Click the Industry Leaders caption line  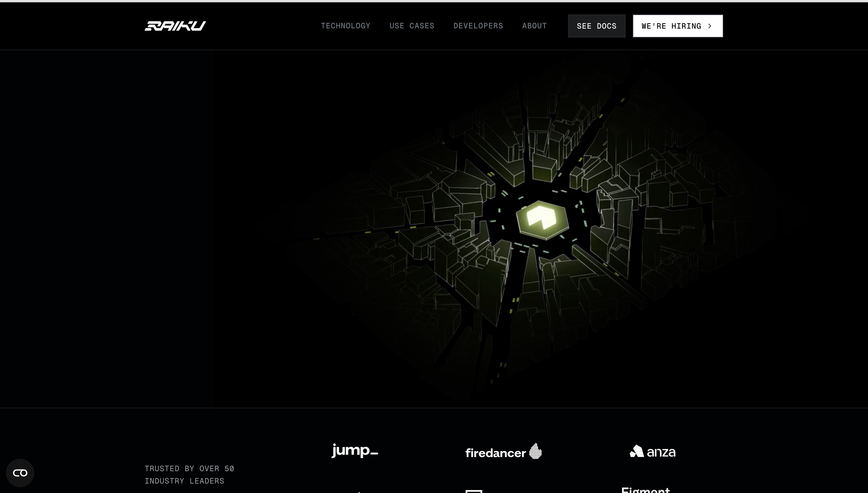tap(184, 481)
